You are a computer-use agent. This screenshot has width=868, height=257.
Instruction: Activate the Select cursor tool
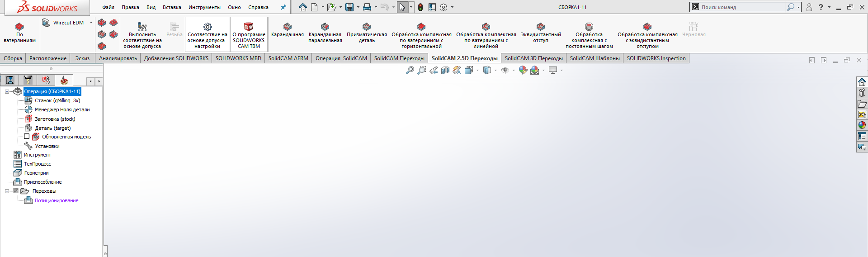[x=402, y=7]
